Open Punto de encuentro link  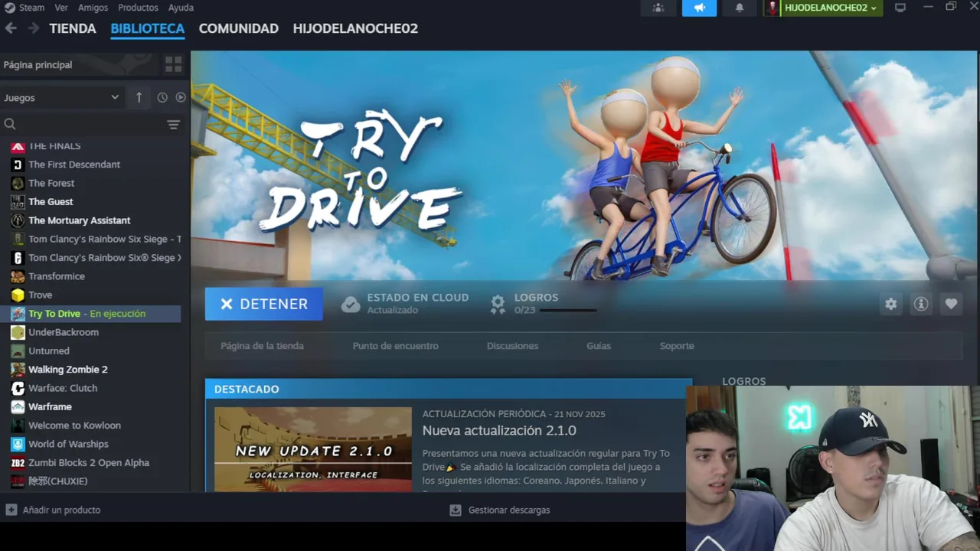(x=396, y=346)
